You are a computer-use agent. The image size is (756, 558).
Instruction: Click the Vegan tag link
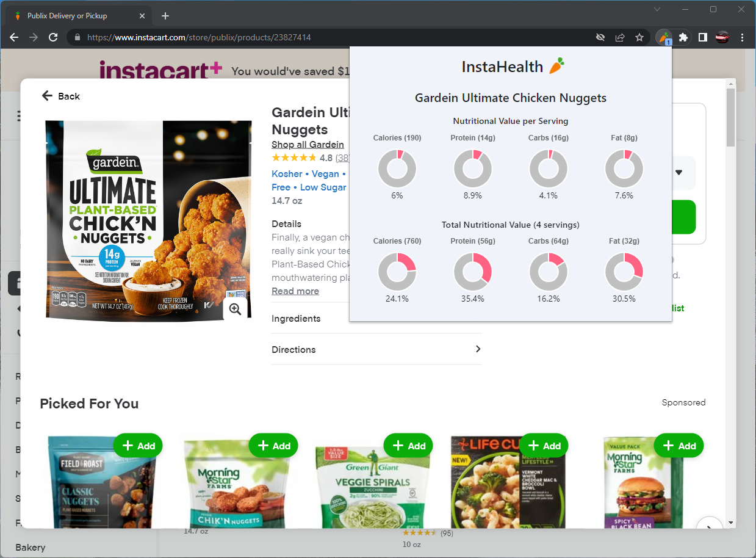[325, 174]
